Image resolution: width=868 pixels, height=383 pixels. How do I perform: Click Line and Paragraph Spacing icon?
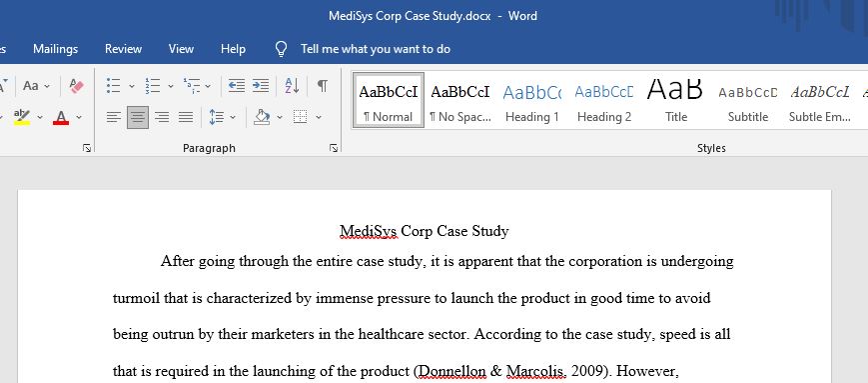216,117
